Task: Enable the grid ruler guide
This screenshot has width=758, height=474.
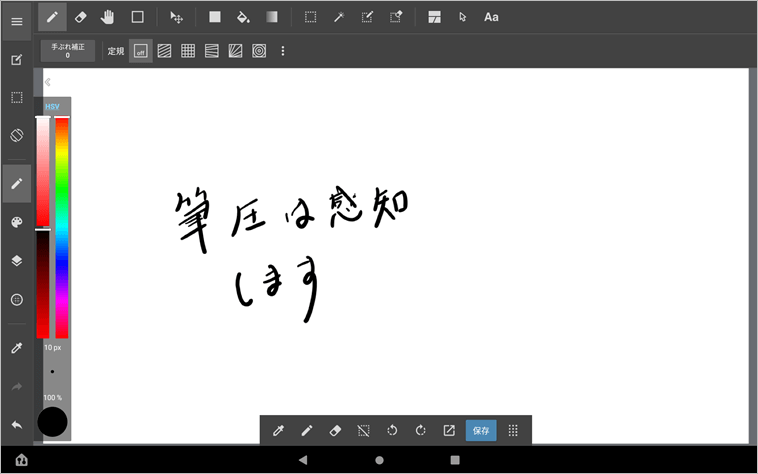Action: [x=188, y=51]
